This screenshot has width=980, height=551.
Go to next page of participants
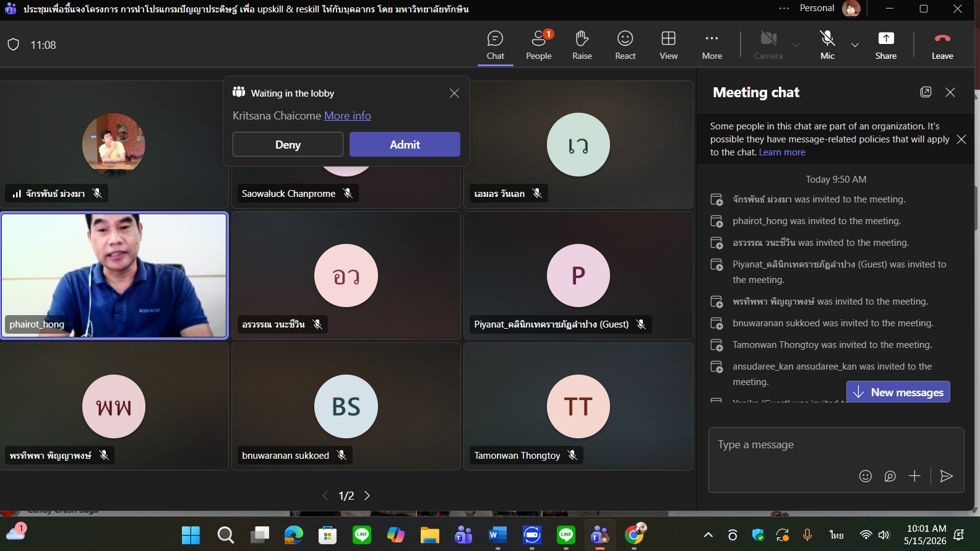pyautogui.click(x=367, y=495)
